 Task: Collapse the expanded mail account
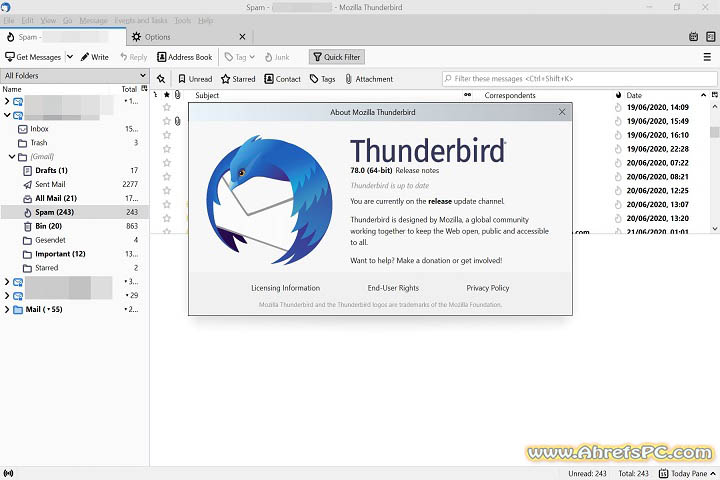click(x=7, y=115)
